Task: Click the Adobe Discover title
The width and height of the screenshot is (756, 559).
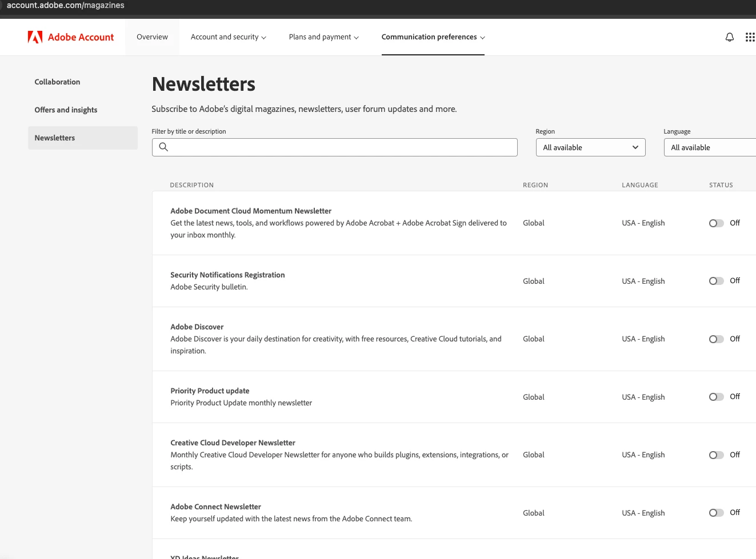Action: (197, 327)
